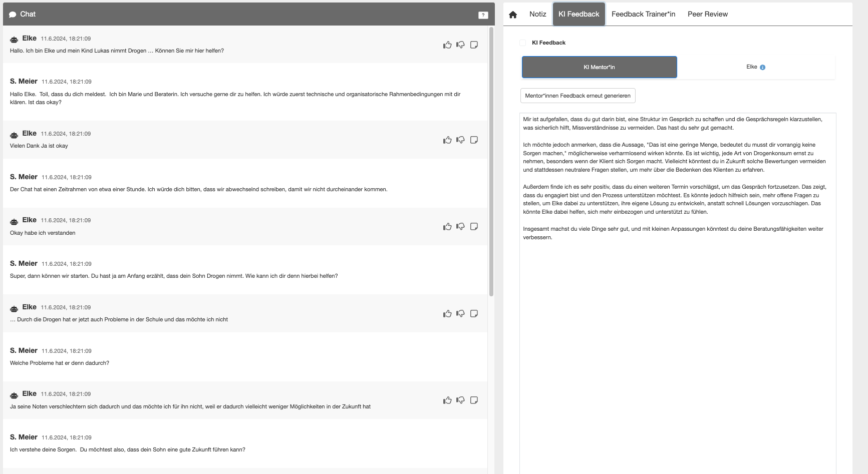
Task: Click the home icon in the tab bar
Action: click(513, 15)
